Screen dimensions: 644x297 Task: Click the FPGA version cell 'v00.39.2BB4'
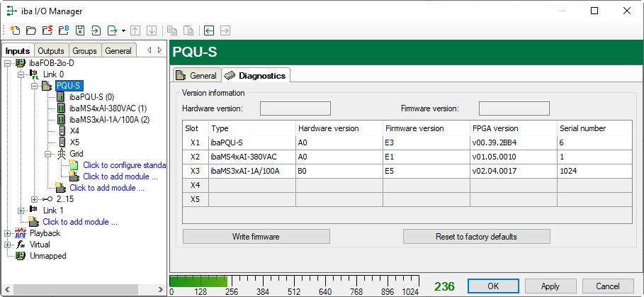(x=514, y=142)
